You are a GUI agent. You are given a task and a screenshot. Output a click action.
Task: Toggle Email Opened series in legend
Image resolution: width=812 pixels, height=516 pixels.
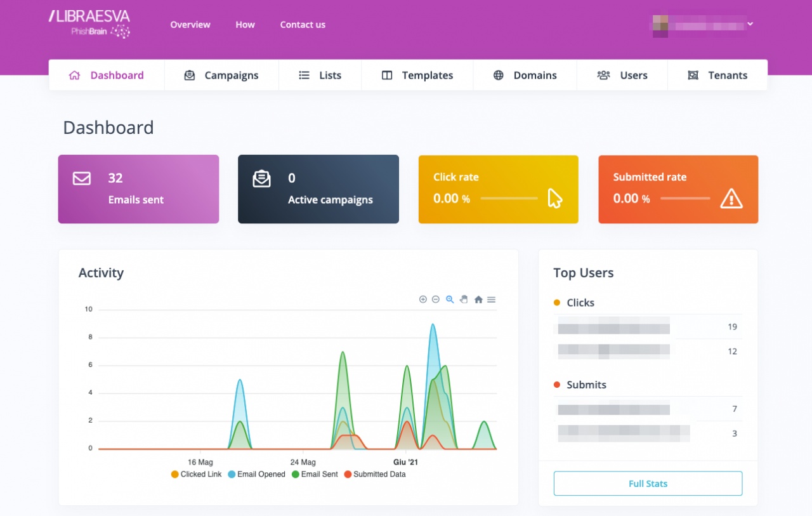pos(256,474)
